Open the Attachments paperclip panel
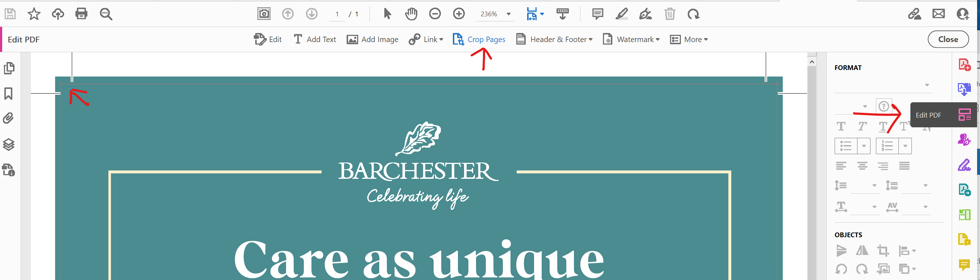This screenshot has width=980, height=280. (x=8, y=118)
